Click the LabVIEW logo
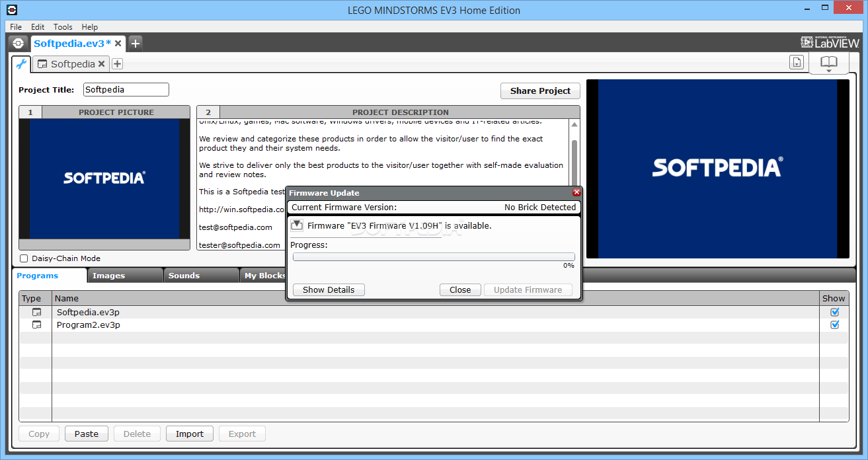868x460 pixels. coord(829,42)
